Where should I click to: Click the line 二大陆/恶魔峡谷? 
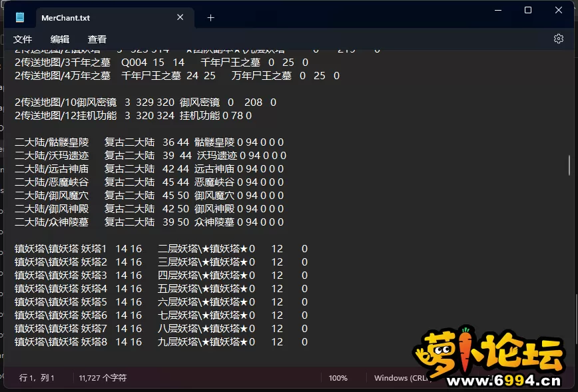click(149, 182)
